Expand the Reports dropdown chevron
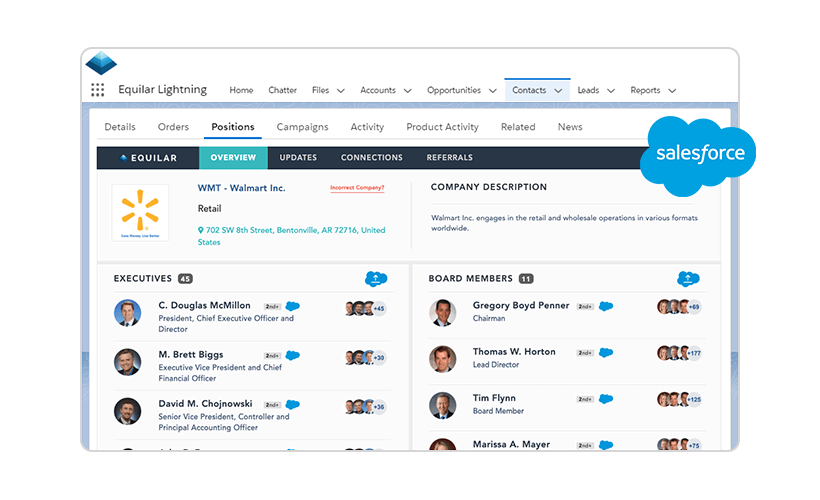 [673, 90]
